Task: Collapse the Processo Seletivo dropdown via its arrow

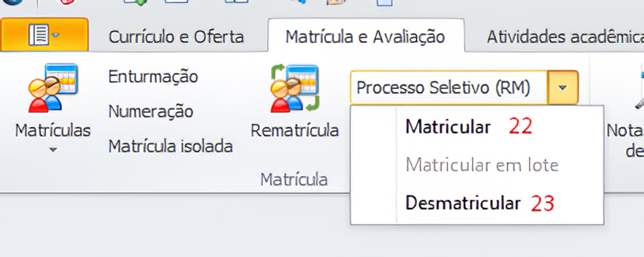Action: pyautogui.click(x=563, y=88)
